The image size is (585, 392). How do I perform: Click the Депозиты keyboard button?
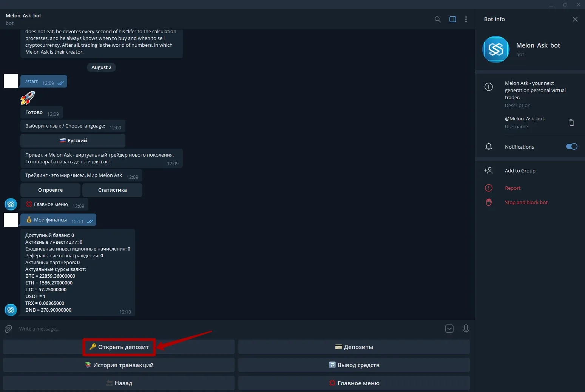click(354, 347)
